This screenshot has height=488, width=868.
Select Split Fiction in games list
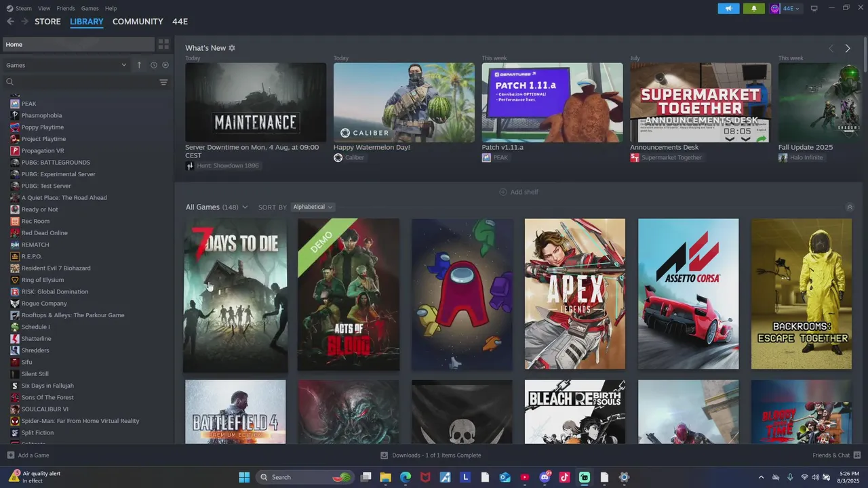(37, 432)
